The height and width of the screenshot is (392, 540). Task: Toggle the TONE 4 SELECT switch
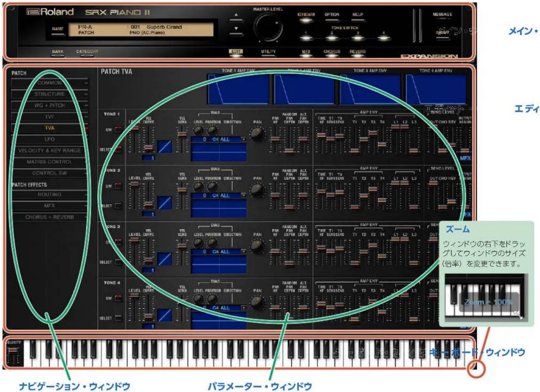coord(118,318)
